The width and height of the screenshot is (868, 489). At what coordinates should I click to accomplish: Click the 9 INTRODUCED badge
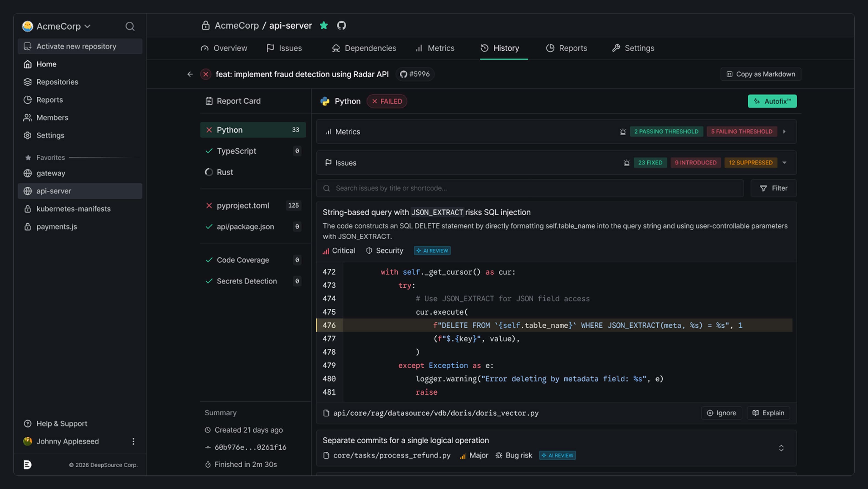695,163
